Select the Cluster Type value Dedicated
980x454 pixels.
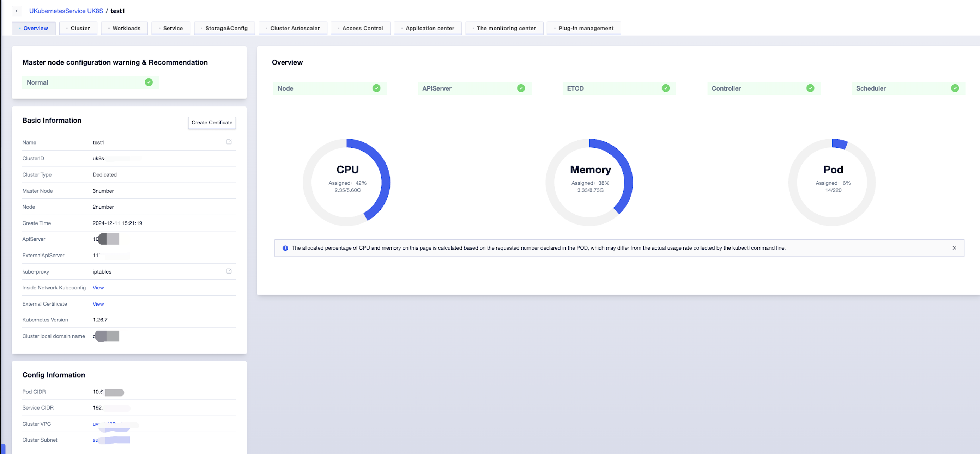105,174
